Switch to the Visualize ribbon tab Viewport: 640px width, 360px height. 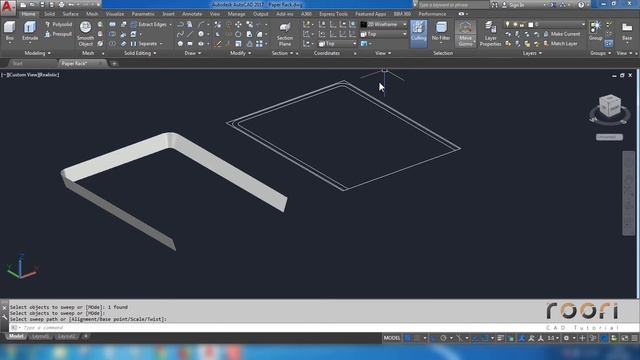tap(115, 14)
